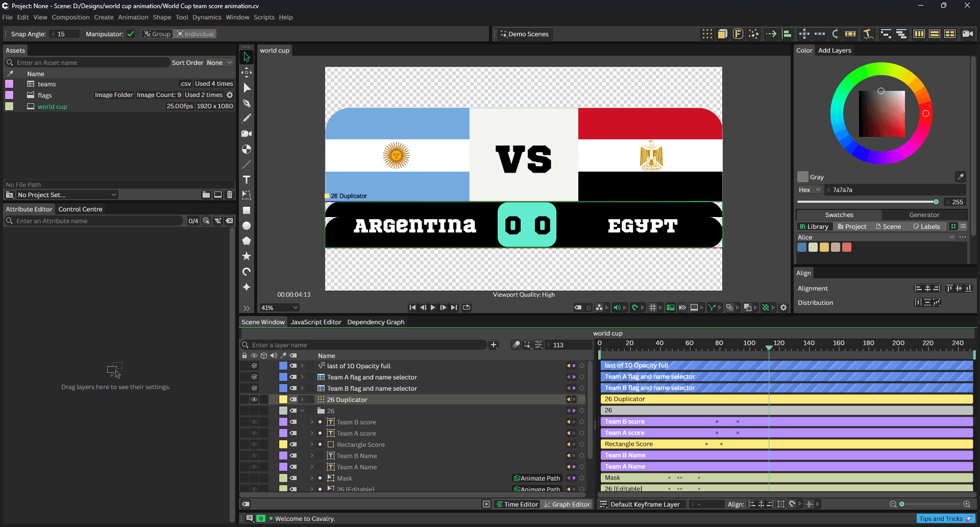Image resolution: width=980 pixels, height=527 pixels.
Task: Delete asset with trash icon
Action: (x=230, y=195)
